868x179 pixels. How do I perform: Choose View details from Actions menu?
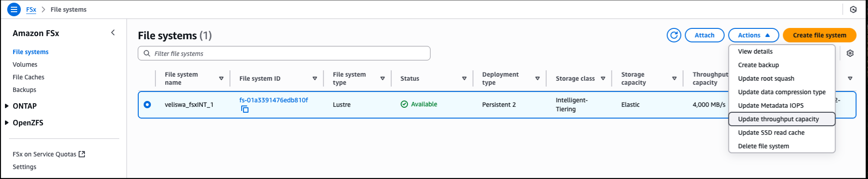pyautogui.click(x=782, y=51)
